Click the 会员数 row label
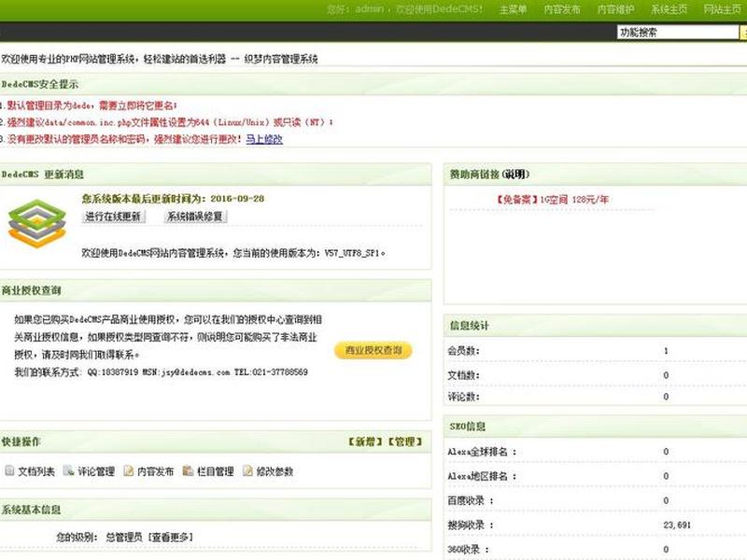 coord(463,351)
